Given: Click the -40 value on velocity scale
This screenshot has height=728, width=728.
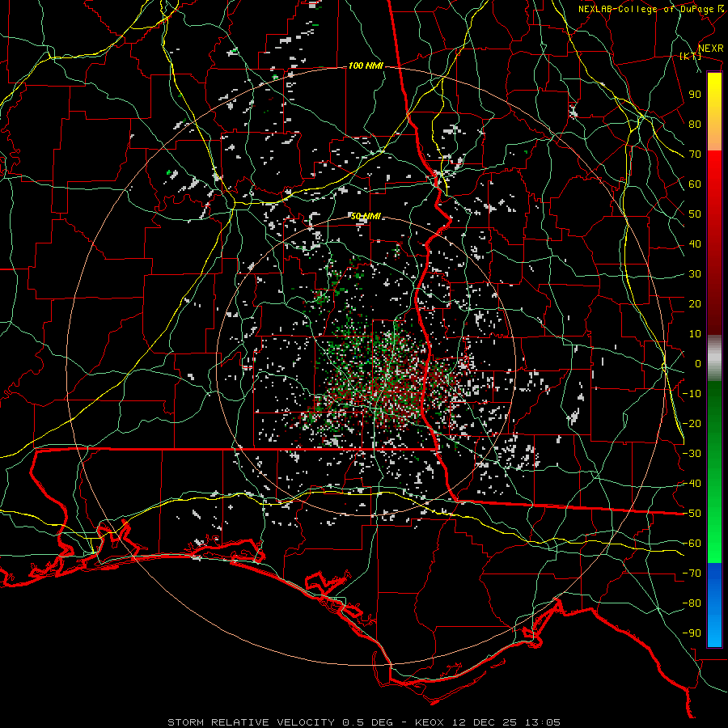Looking at the screenshot, I should (692, 484).
